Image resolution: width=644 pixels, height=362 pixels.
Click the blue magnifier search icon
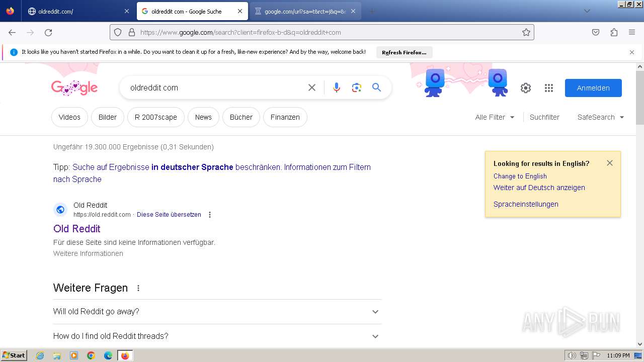[x=376, y=87]
